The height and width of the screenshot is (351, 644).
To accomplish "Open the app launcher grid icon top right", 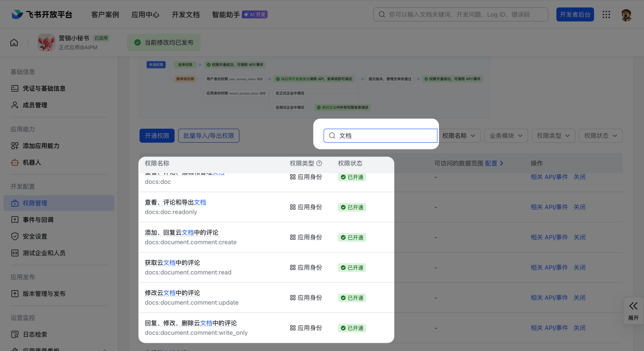I will click(x=607, y=14).
